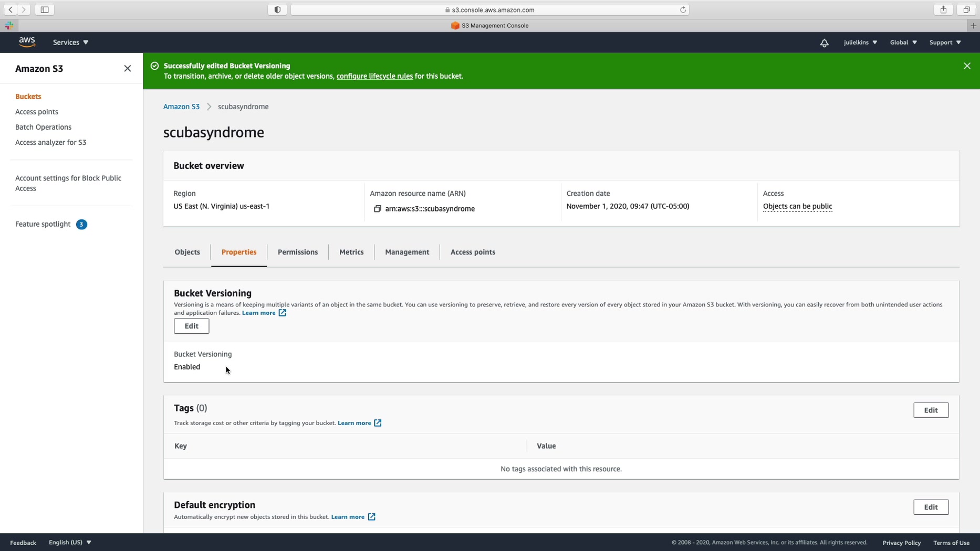Go to Batch Operations in sidebar

click(43, 127)
